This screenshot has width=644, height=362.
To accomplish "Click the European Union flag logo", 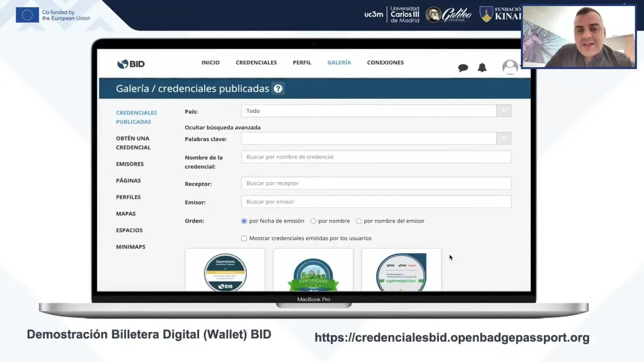I will pos(27,15).
